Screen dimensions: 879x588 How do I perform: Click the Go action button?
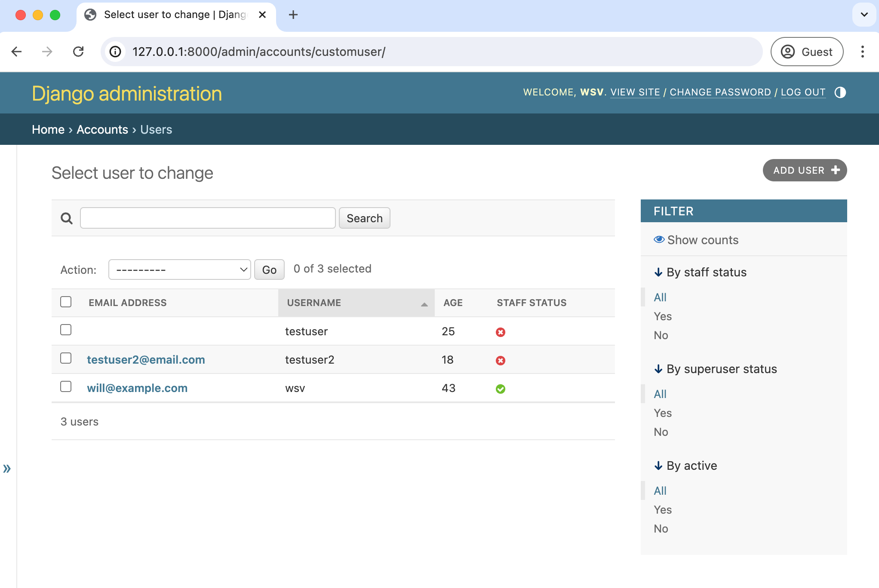click(269, 269)
